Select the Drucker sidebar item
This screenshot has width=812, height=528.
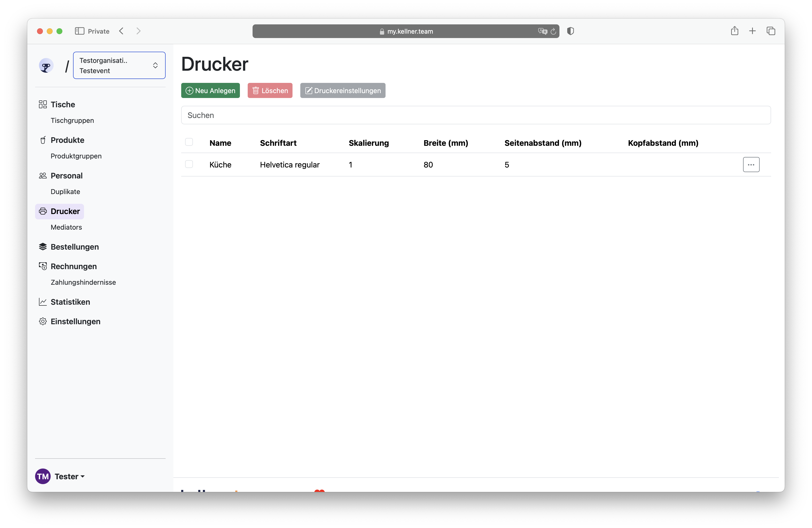point(59,211)
